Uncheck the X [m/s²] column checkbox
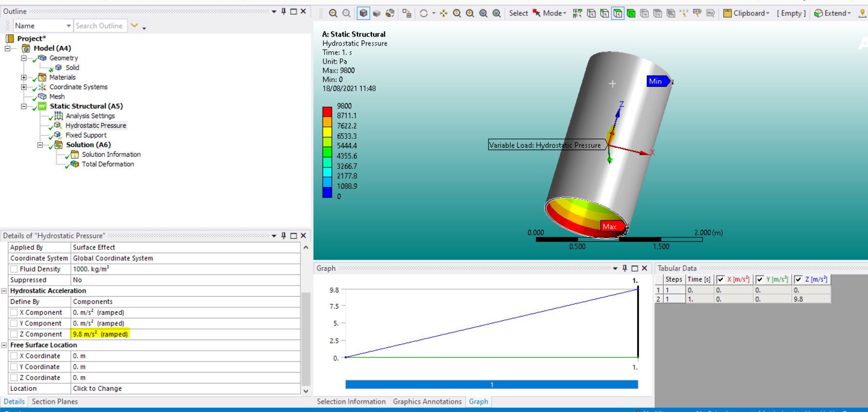The height and width of the screenshot is (412, 868). [x=720, y=279]
